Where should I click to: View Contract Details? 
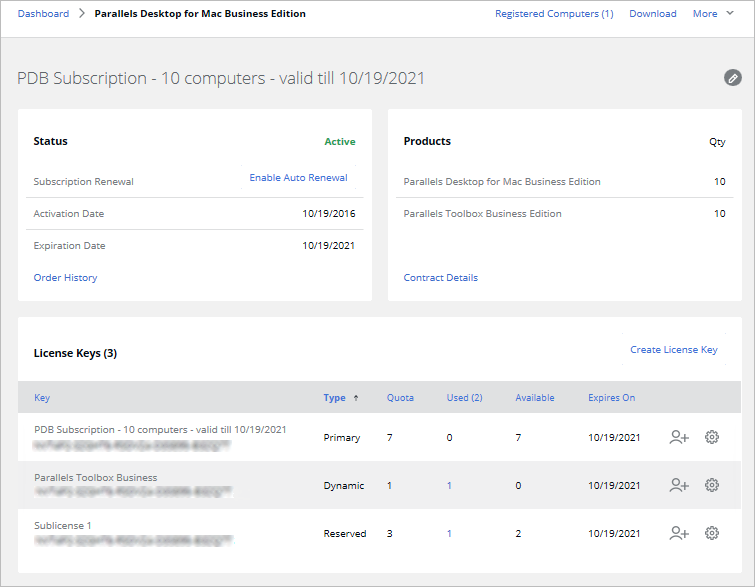[441, 278]
